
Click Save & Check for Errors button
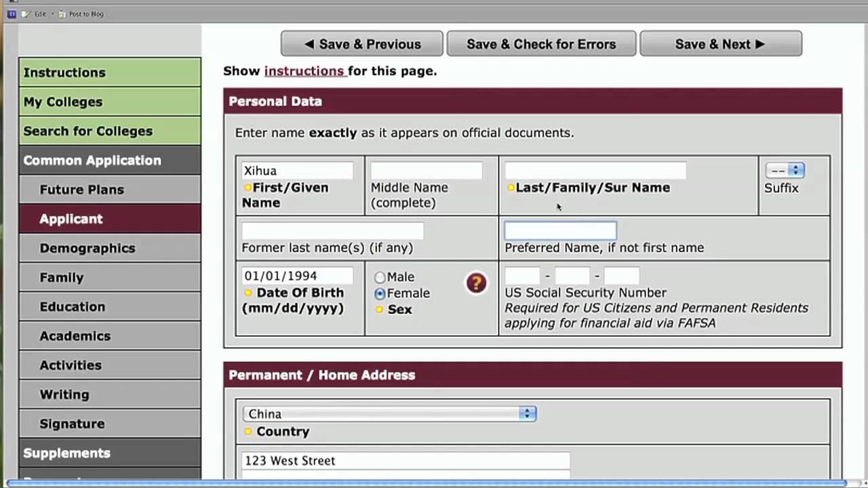coord(541,44)
